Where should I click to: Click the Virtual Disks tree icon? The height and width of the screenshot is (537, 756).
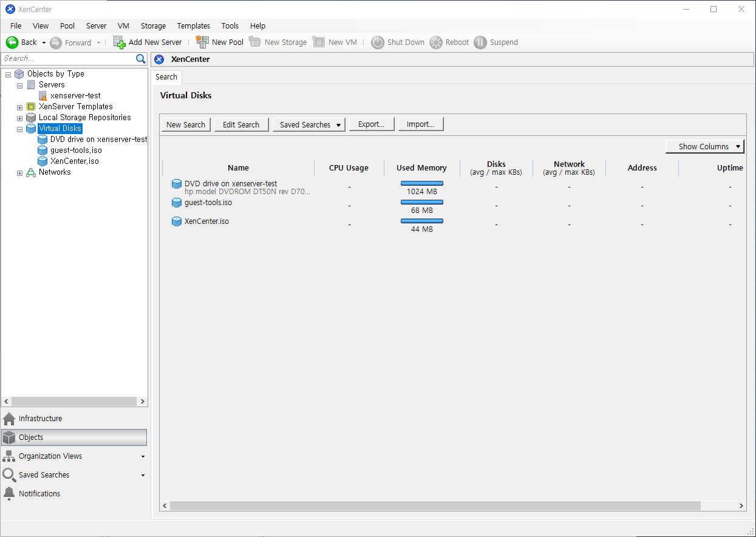pyautogui.click(x=31, y=129)
